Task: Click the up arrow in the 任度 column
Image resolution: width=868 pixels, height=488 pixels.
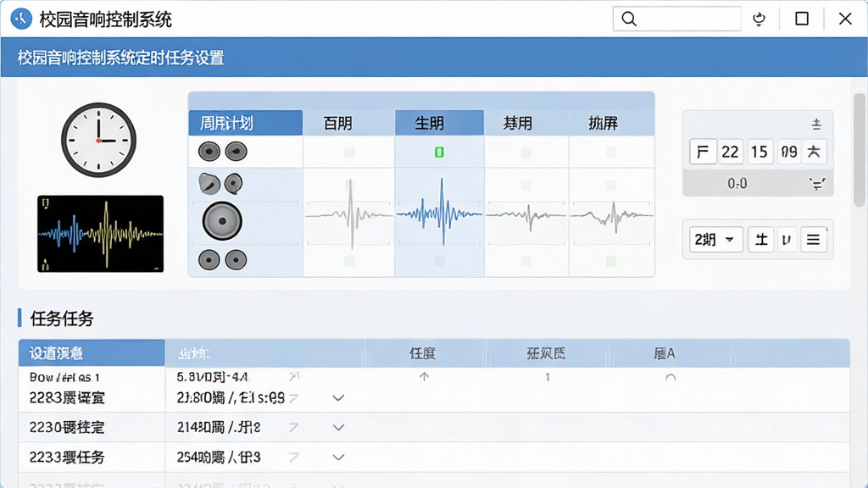Action: 424,377
